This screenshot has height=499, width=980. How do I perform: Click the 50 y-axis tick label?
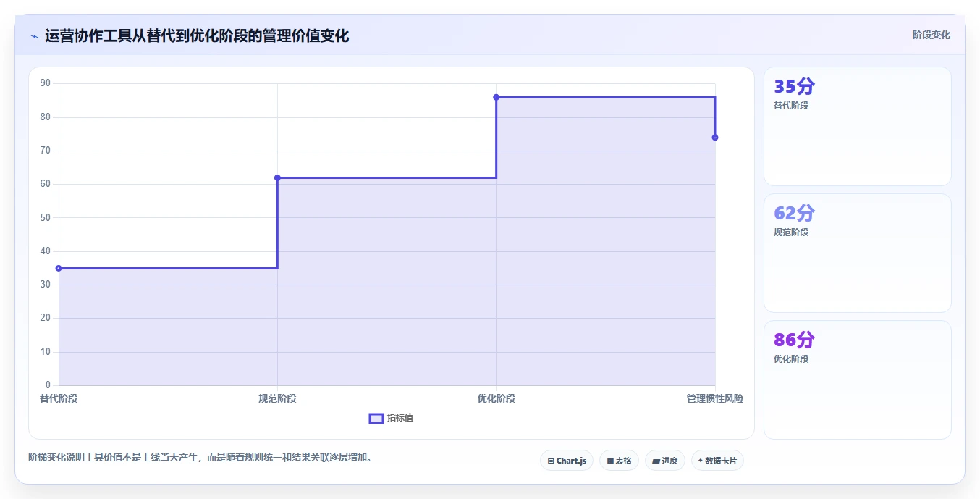pos(46,217)
